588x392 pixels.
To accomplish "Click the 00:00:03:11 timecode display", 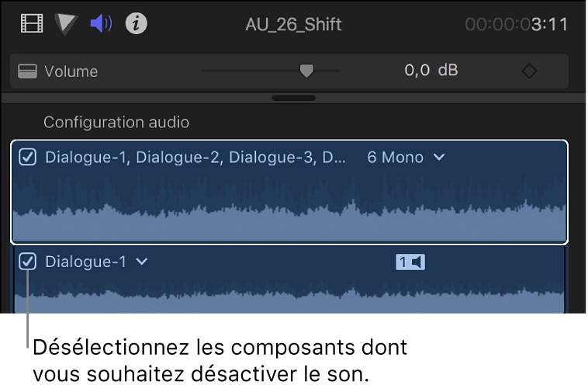I will 518,24.
